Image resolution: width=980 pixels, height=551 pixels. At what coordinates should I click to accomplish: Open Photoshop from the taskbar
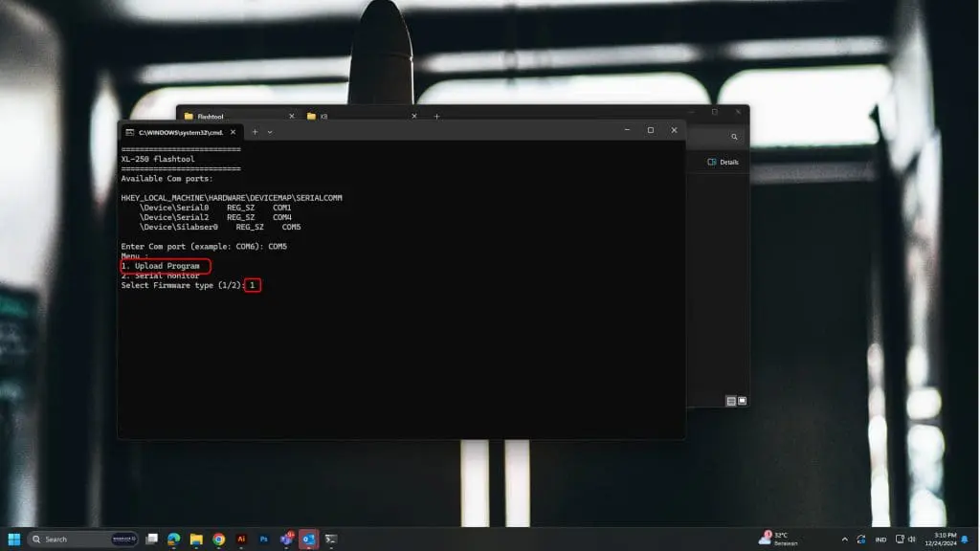(263, 540)
